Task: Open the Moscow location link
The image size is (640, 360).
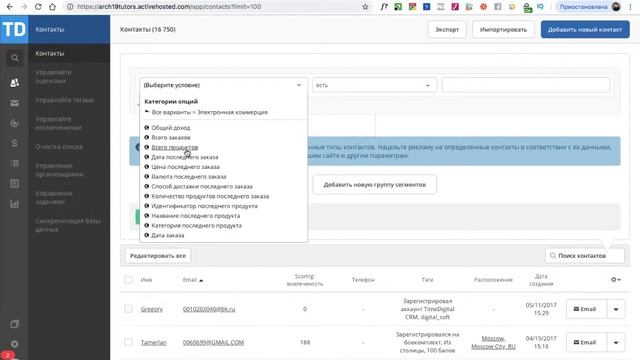Action: point(493,342)
